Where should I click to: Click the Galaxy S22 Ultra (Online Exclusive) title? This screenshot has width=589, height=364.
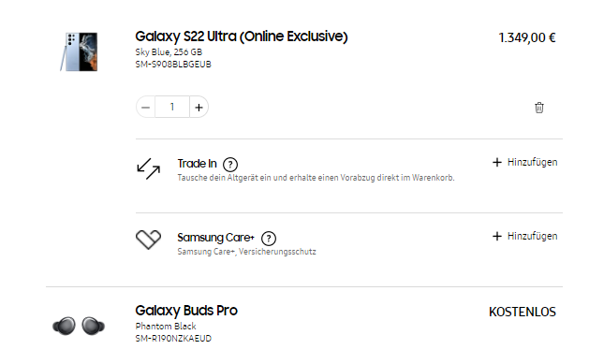tap(242, 36)
